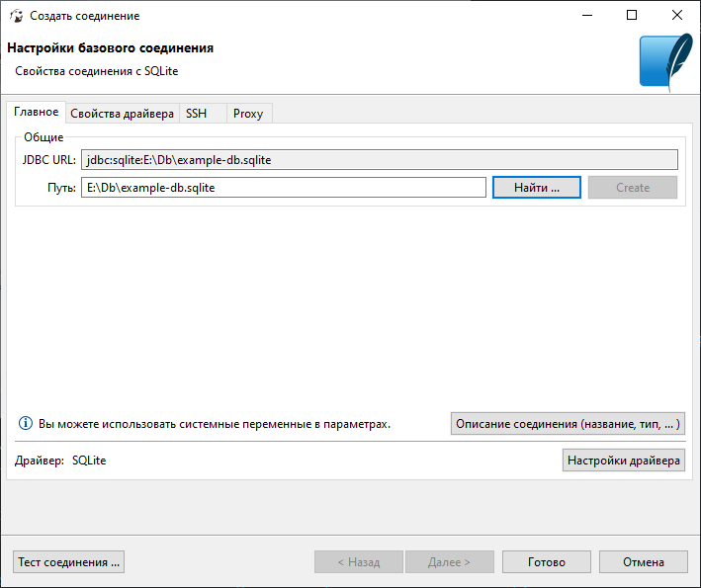701x588 pixels.
Task: Cancel the dialog with Отмена
Action: point(644,562)
